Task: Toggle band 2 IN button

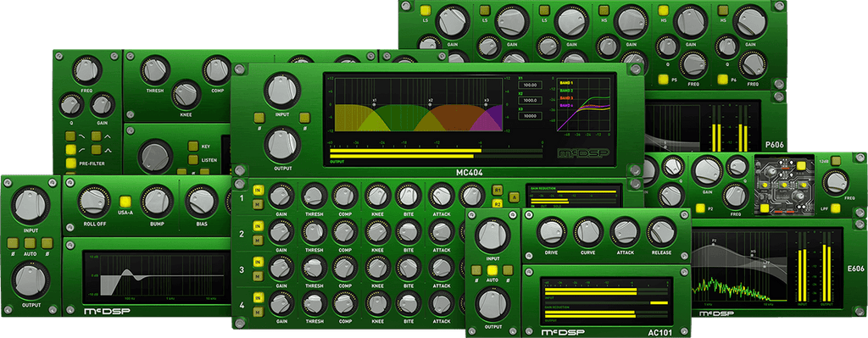Action: (x=258, y=225)
